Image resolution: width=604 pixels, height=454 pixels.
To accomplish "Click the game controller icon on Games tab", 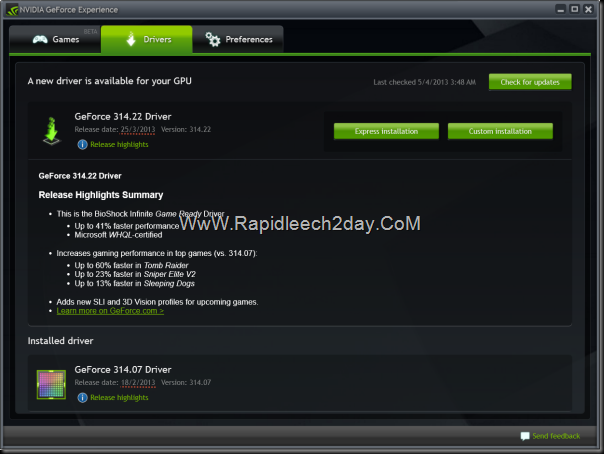I will click(40, 39).
